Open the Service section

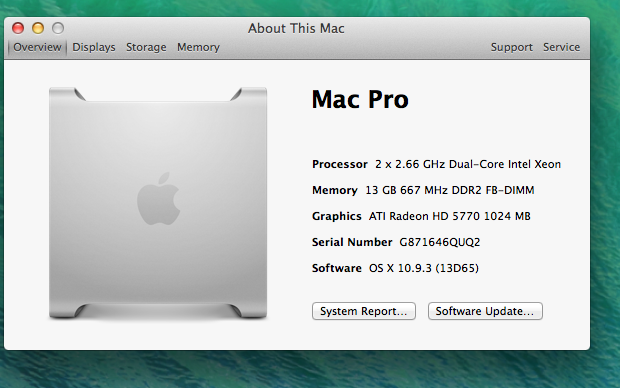(561, 47)
